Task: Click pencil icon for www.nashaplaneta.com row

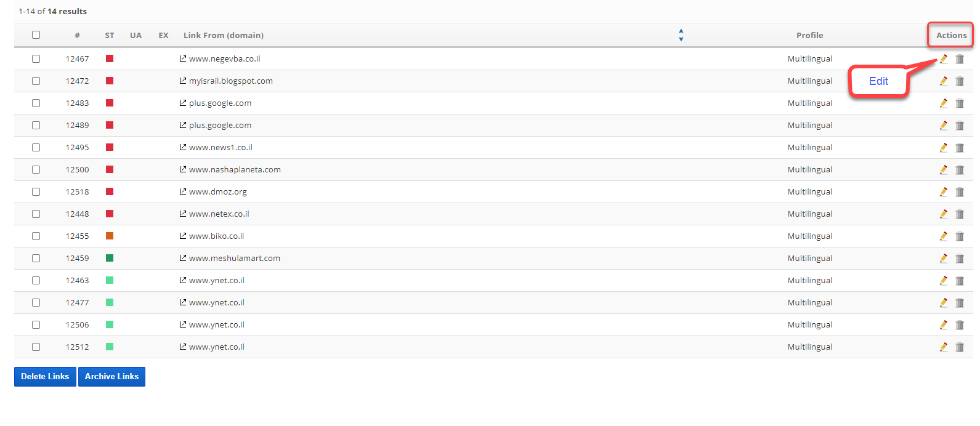Action: coord(943,170)
